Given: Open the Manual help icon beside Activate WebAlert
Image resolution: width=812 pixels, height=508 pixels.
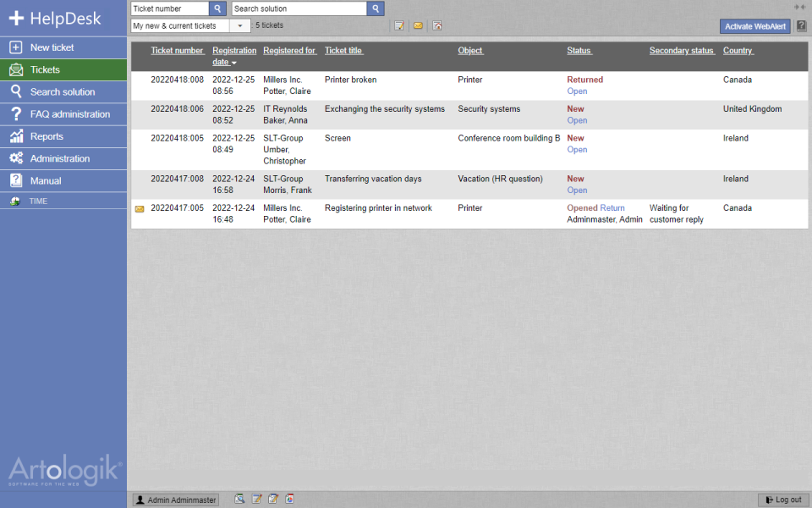Looking at the screenshot, I should (800, 25).
